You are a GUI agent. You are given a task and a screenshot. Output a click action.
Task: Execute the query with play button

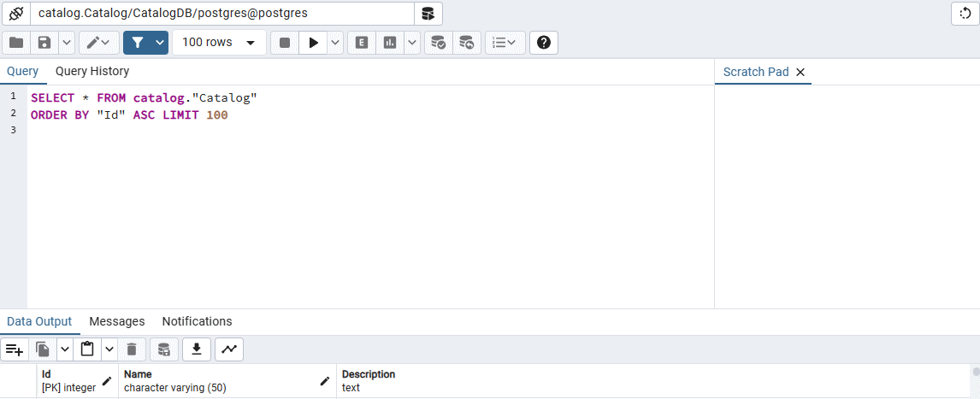click(x=314, y=43)
